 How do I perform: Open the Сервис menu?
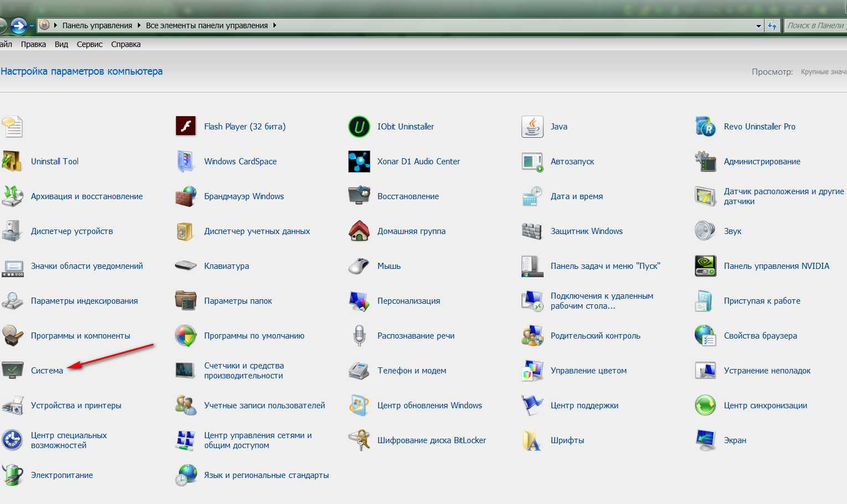(x=90, y=44)
